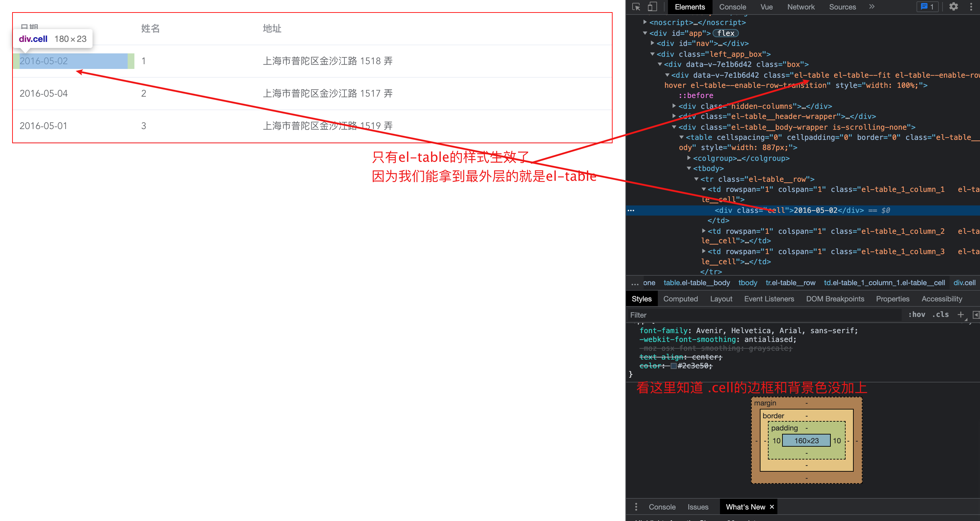Click the flex badge on div#app
This screenshot has width=980, height=521.
[725, 33]
